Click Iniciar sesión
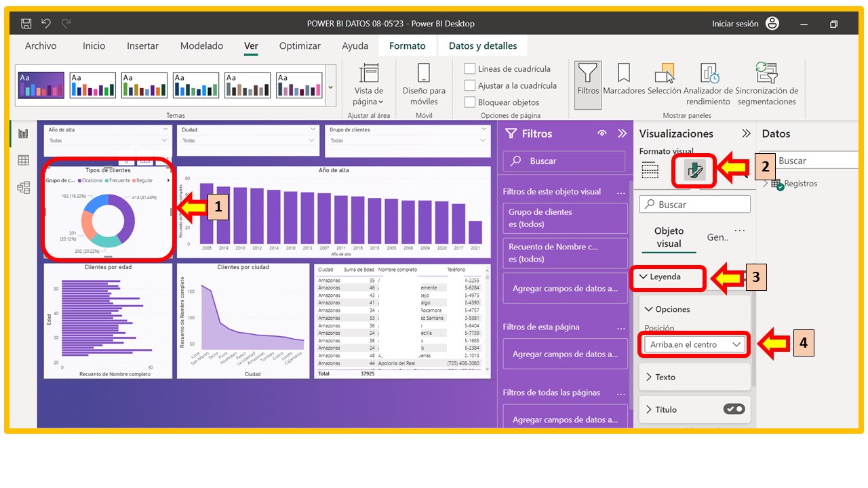Viewport: 868px width, 488px height. [x=735, y=24]
